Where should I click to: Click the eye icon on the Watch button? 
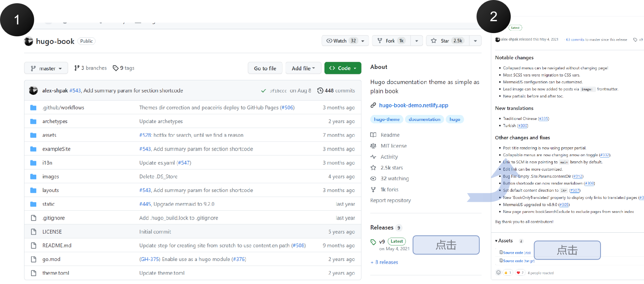[329, 41]
